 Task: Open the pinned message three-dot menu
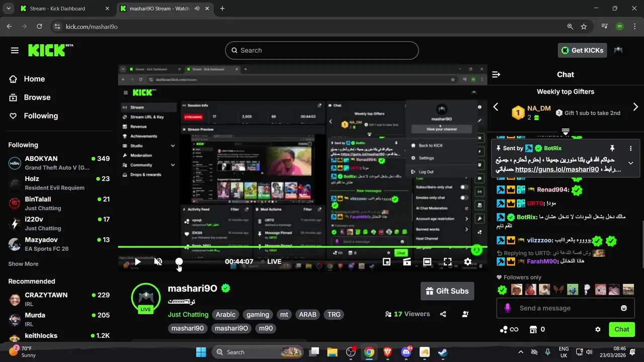pos(630,148)
